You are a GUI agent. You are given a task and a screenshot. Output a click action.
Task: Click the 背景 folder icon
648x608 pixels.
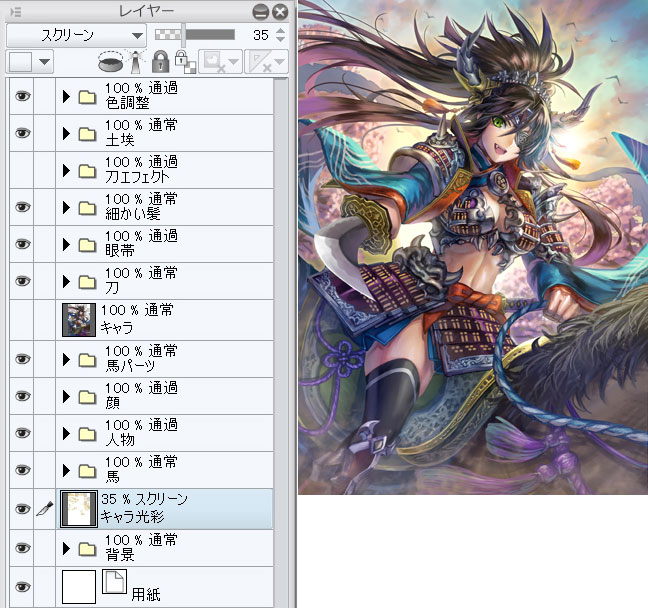tap(87, 549)
